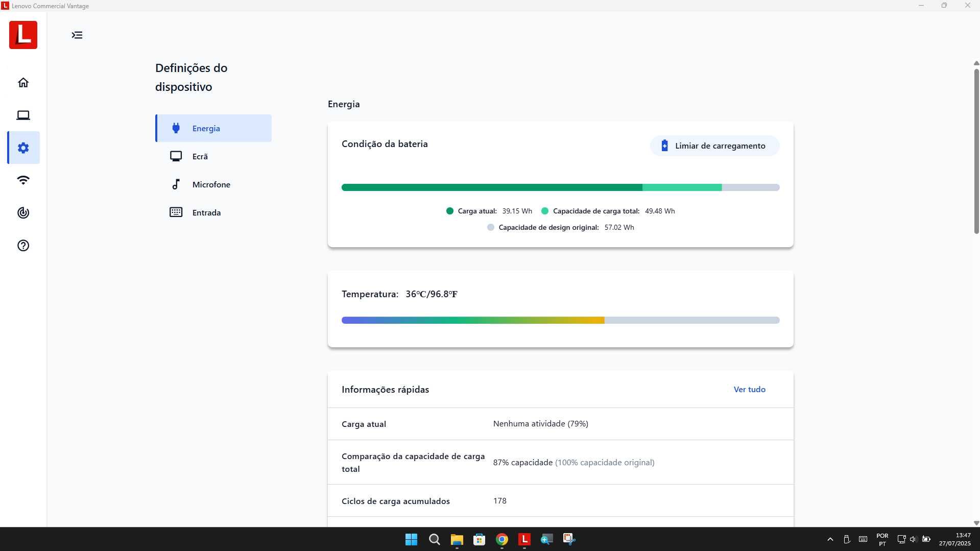
Task: Go to the Home page icon
Action: point(23,83)
